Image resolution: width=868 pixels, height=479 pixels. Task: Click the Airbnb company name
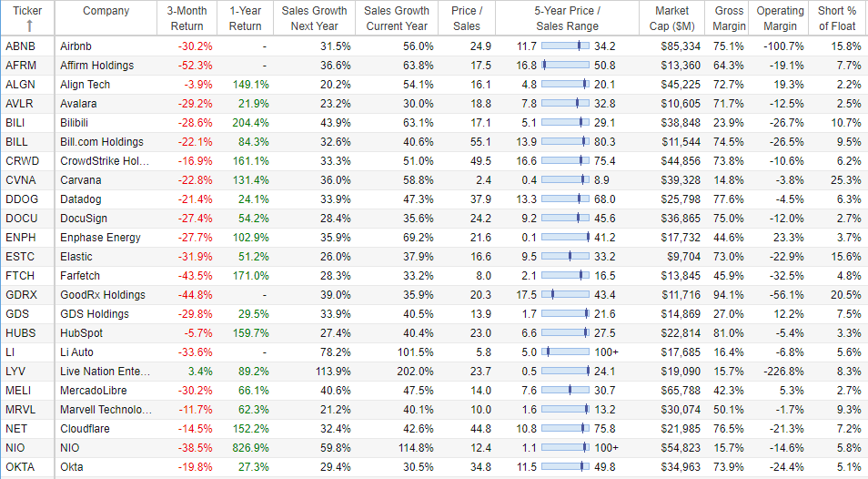(x=76, y=46)
